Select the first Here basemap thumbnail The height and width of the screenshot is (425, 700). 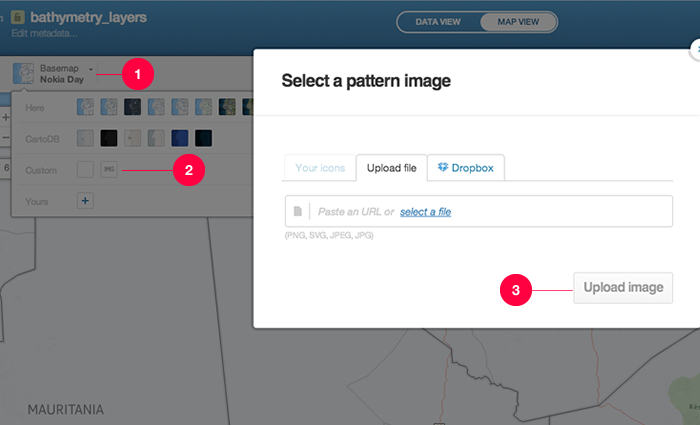[85, 107]
